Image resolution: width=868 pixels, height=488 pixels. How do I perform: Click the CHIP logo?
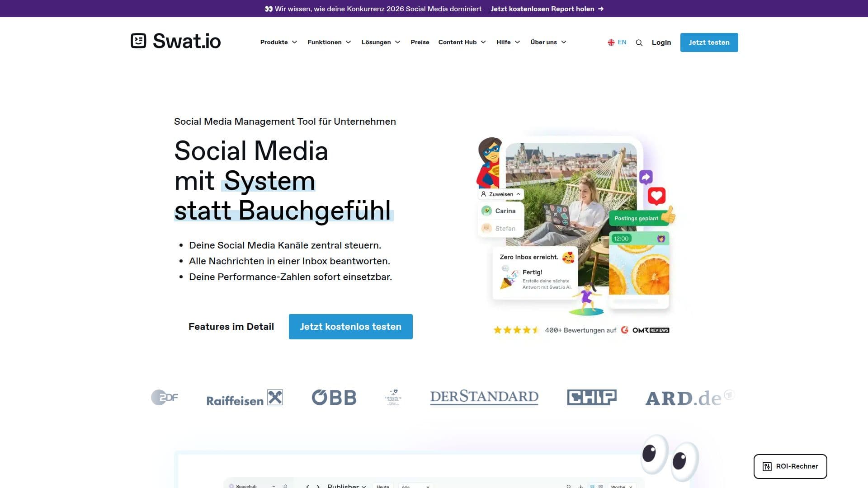coord(592,397)
